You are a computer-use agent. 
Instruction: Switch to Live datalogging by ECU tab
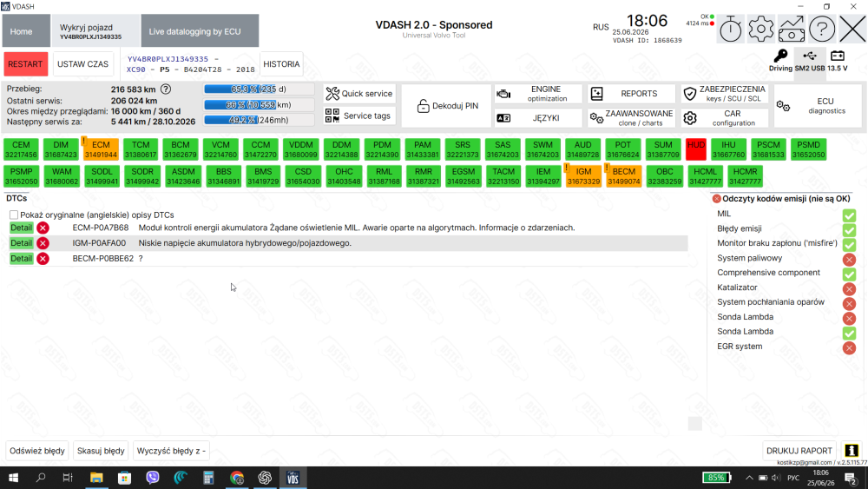coord(200,31)
